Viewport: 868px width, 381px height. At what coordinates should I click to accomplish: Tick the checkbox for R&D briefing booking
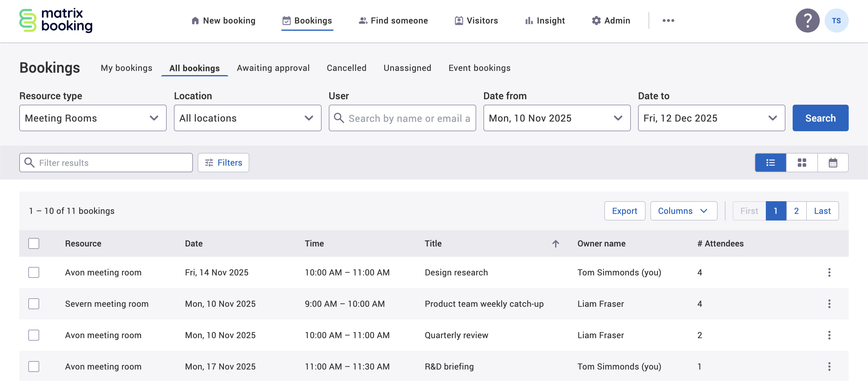pyautogui.click(x=34, y=367)
